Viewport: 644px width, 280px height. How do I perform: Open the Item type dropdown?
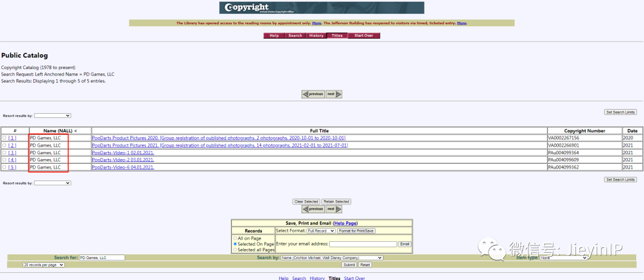point(563,258)
